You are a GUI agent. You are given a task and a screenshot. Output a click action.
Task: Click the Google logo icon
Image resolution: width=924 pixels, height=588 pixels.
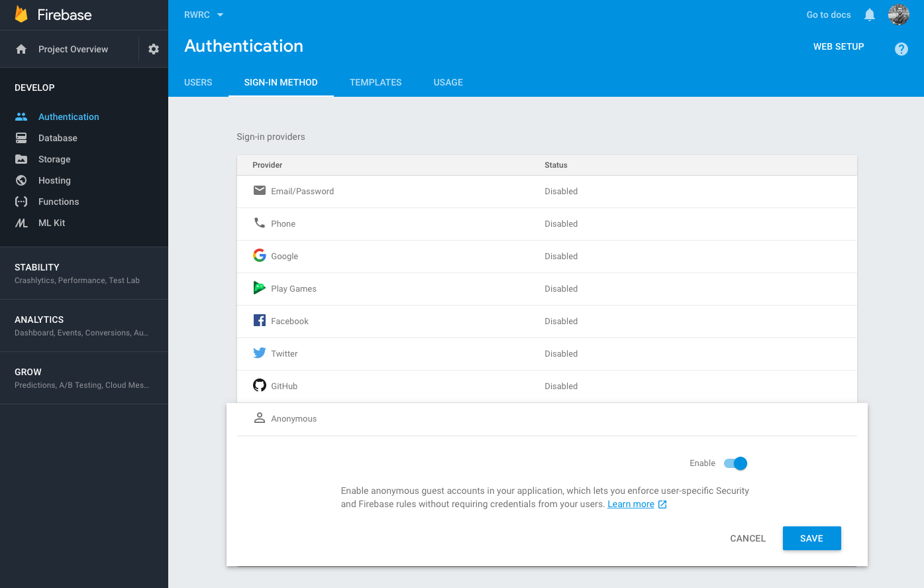point(260,255)
